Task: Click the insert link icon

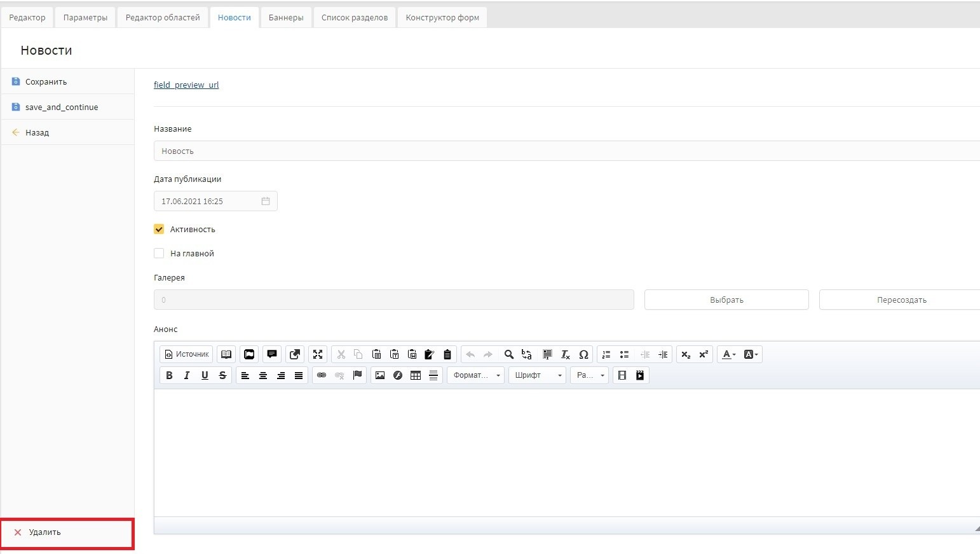Action: 322,375
